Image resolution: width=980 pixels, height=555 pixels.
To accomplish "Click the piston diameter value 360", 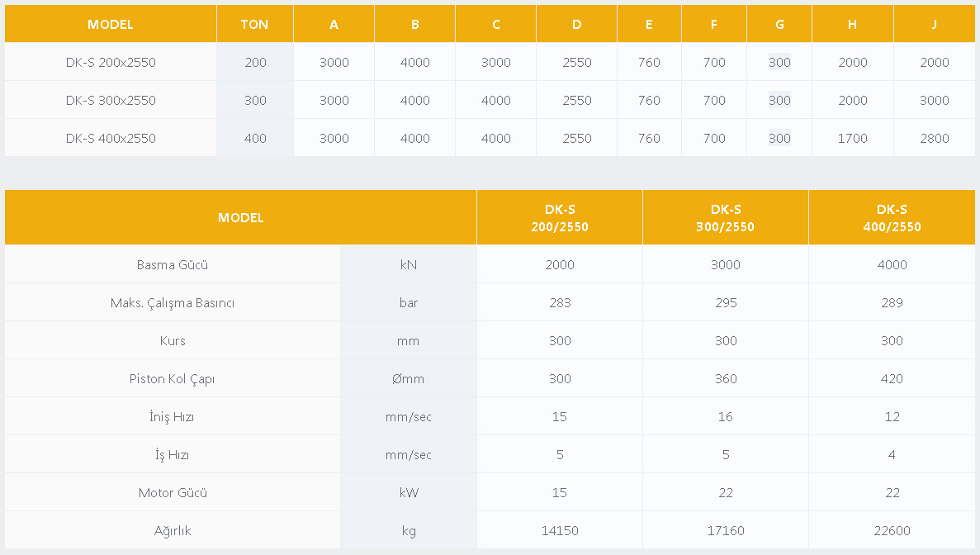I will pos(726,379).
